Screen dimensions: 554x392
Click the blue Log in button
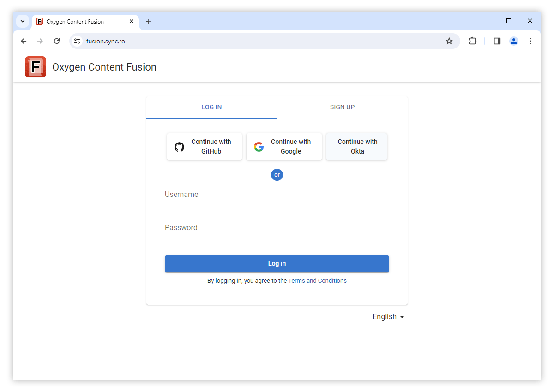coord(277,264)
